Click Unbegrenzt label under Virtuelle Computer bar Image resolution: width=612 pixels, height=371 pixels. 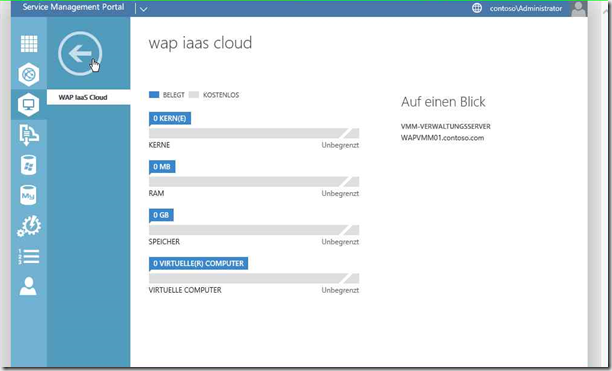pyautogui.click(x=340, y=290)
